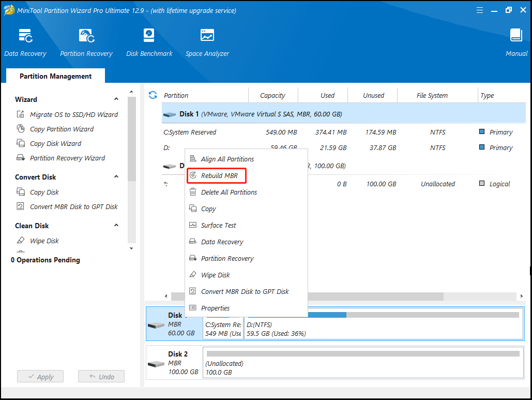Screen dimensions: 532x400
Task: Select the Disk 1 header row
Action: [x=344, y=113]
